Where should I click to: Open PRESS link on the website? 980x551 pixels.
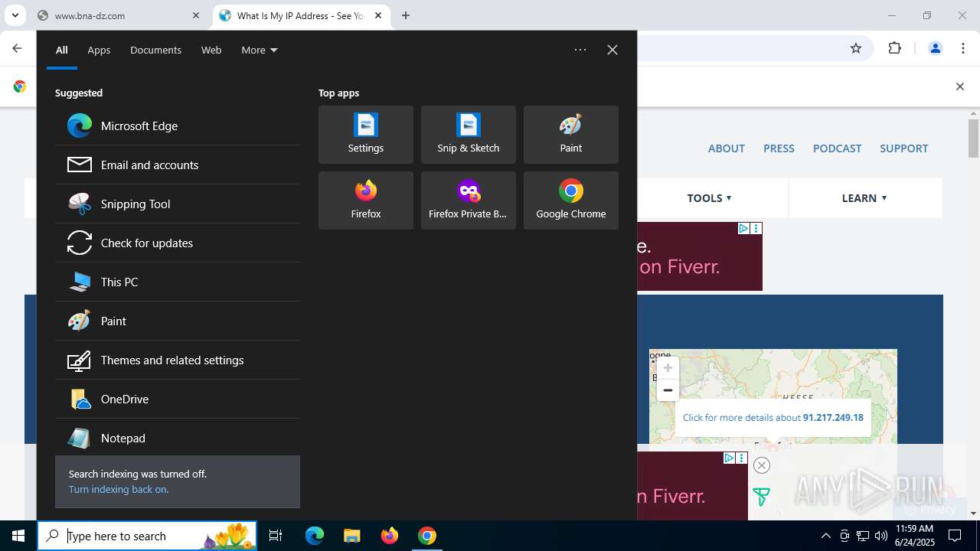tap(779, 148)
